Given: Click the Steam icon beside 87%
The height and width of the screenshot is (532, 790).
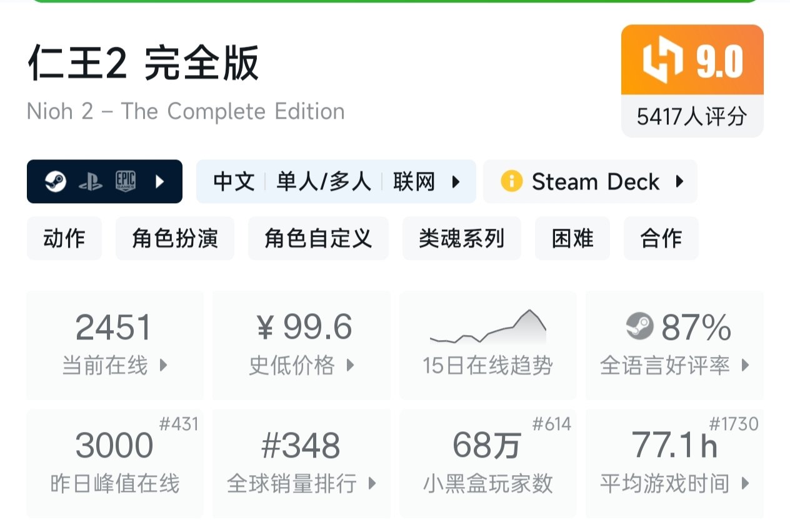Looking at the screenshot, I should (x=639, y=327).
